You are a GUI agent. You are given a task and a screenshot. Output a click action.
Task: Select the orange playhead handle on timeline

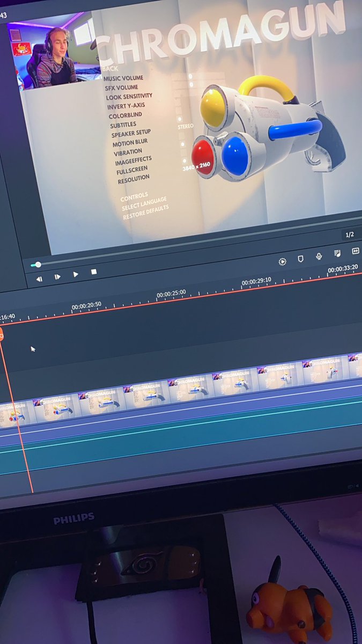point(1,336)
